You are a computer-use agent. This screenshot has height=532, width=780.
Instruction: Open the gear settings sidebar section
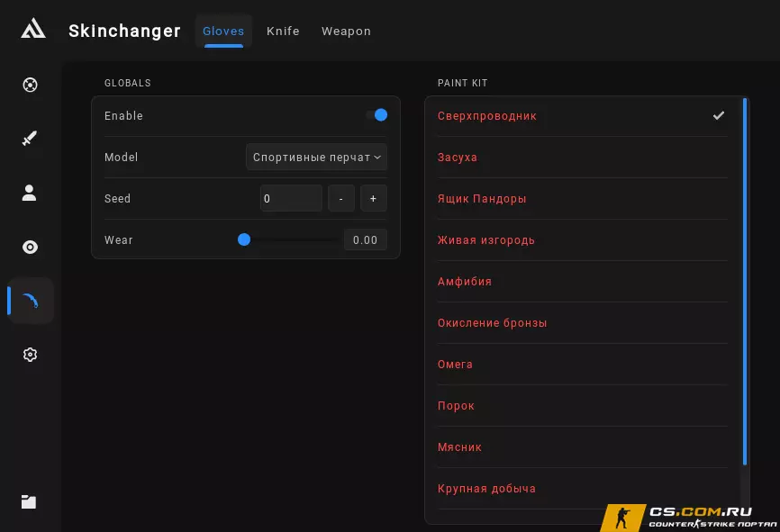click(30, 355)
